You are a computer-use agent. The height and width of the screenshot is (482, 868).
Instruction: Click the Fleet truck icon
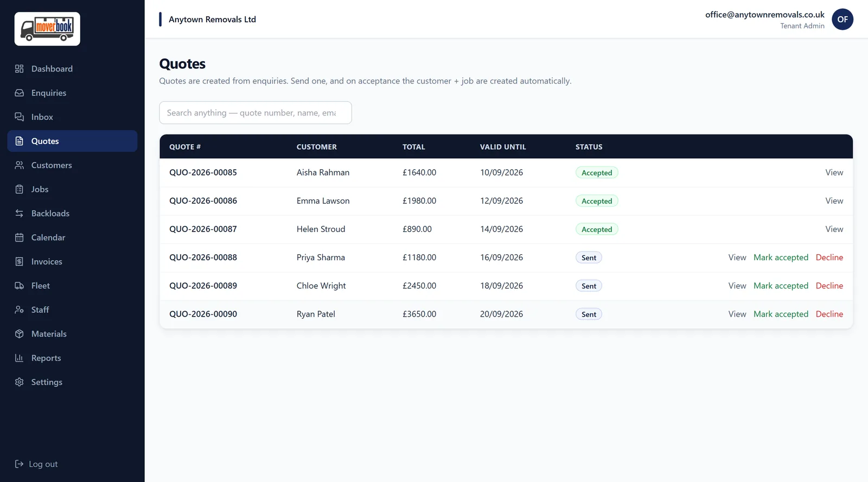point(20,286)
